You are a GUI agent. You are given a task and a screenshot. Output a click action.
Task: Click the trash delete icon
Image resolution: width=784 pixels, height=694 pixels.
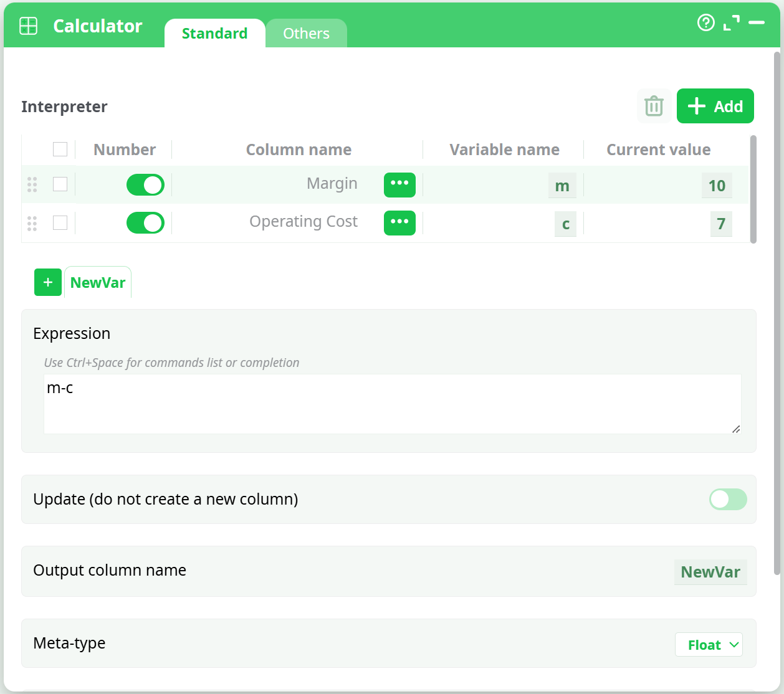click(654, 106)
